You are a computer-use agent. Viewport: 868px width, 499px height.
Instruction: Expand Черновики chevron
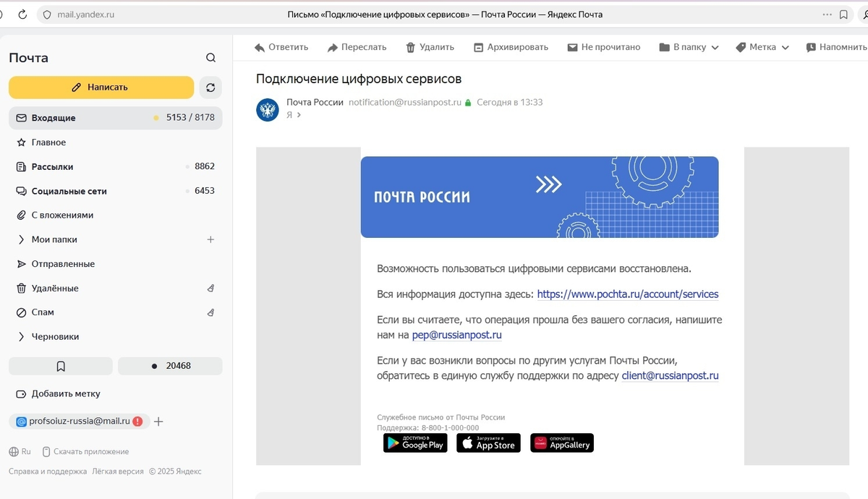[x=22, y=337]
